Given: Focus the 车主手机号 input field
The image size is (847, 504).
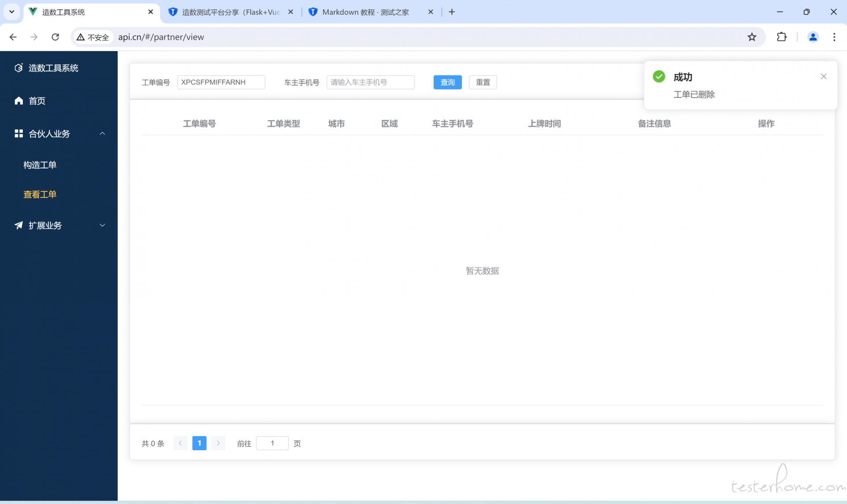Looking at the screenshot, I should 371,82.
